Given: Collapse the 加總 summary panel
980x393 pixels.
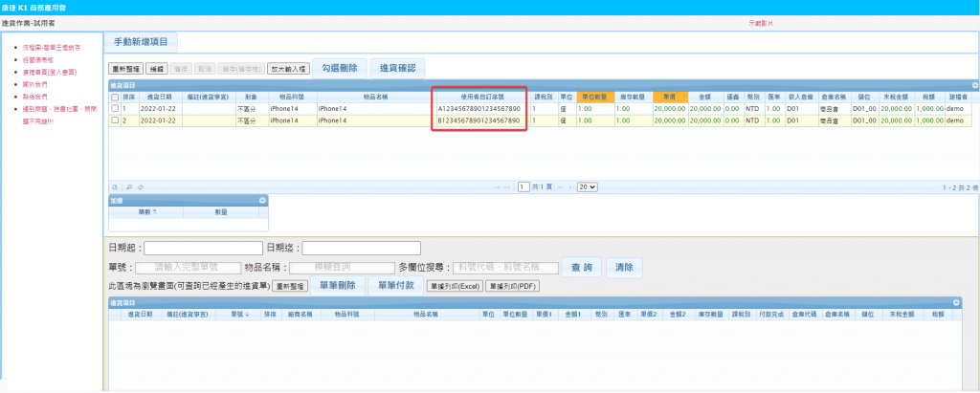Looking at the screenshot, I should [261, 200].
